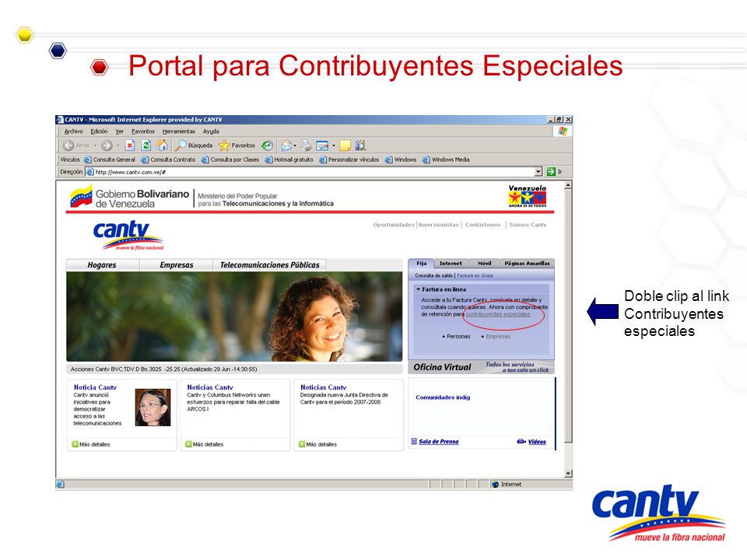Open the Consulta Contrato bookmark link
This screenshot has height=560, width=747.
click(x=168, y=159)
